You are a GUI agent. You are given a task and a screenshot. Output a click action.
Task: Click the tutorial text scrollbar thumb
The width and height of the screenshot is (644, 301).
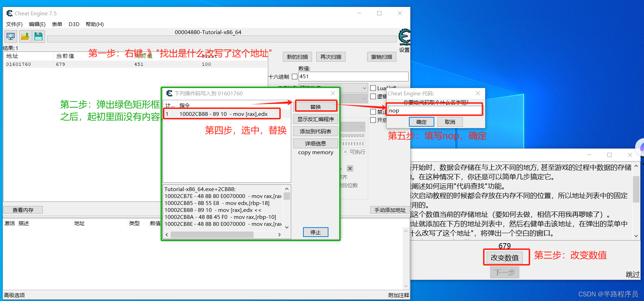coord(636,189)
